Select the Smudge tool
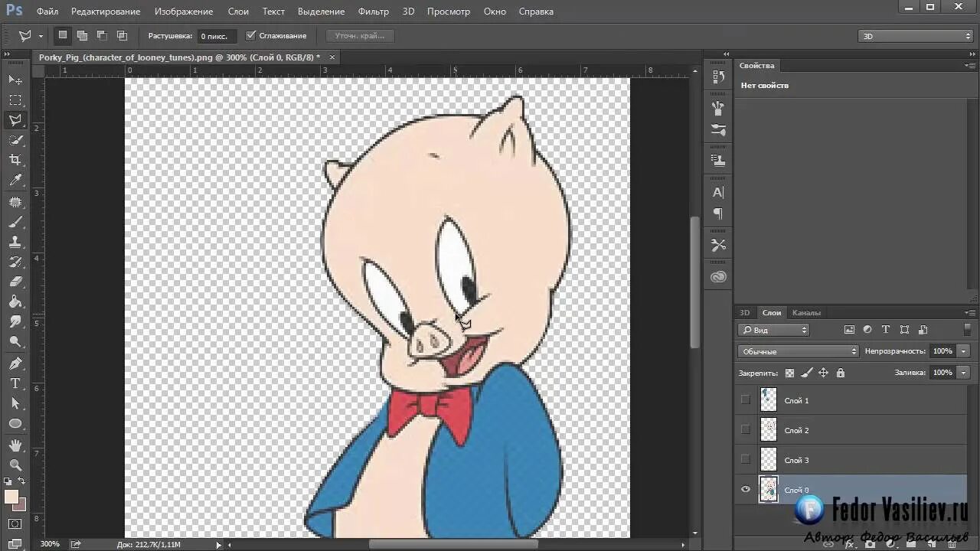Image resolution: width=980 pixels, height=551 pixels. [15, 321]
